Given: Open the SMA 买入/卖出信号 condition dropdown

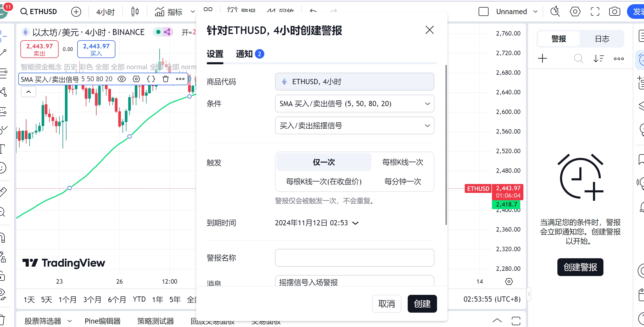Looking at the screenshot, I should (355, 104).
